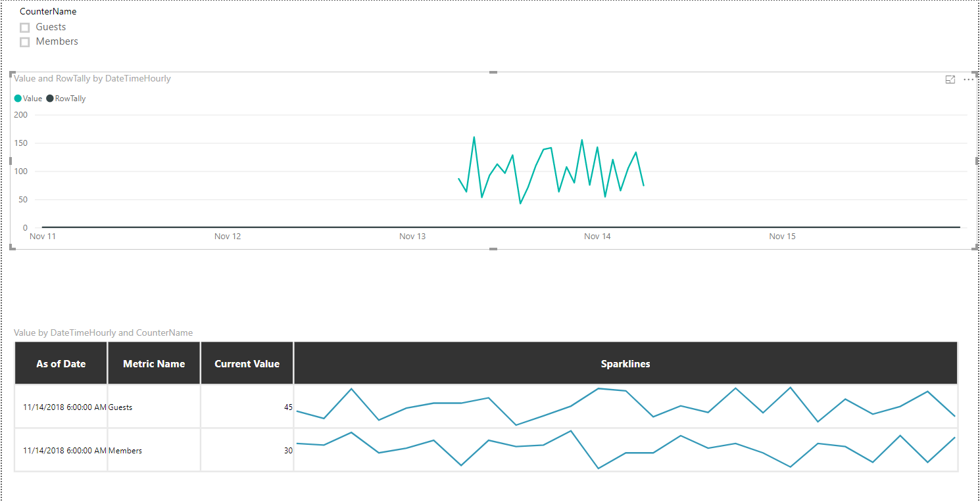The image size is (980, 502).
Task: Click the Guests row sparkline
Action: (x=625, y=406)
